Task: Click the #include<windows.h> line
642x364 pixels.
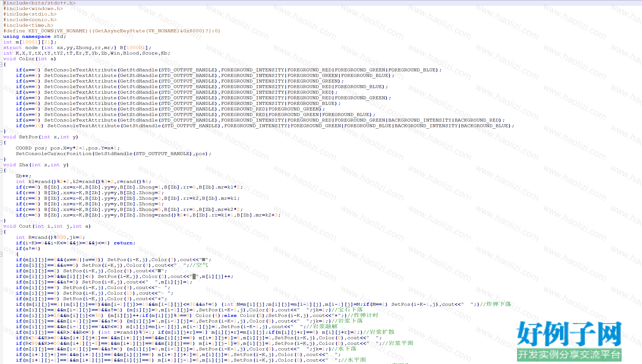Action: pyautogui.click(x=33, y=8)
